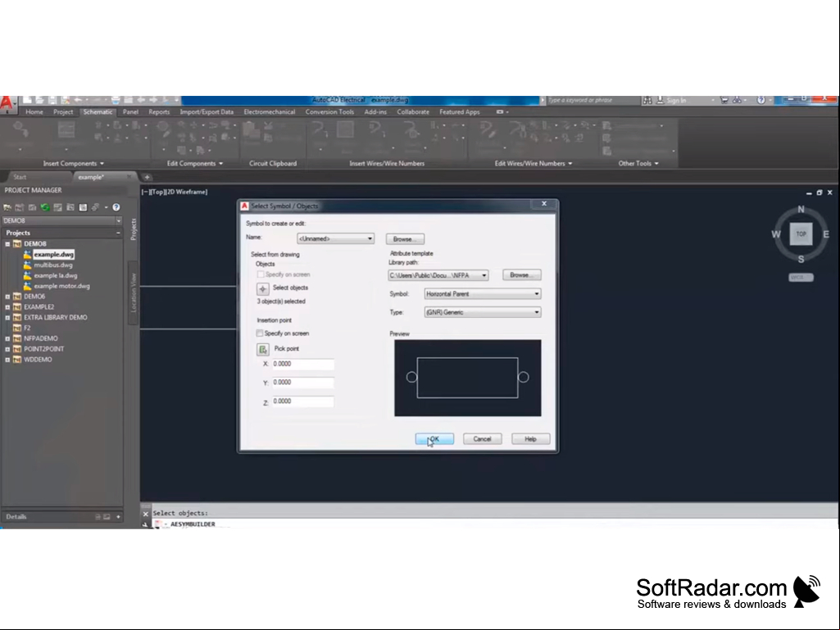Click the Undo arrow in quick access toolbar
This screenshot has width=840, height=630.
pyautogui.click(x=78, y=100)
